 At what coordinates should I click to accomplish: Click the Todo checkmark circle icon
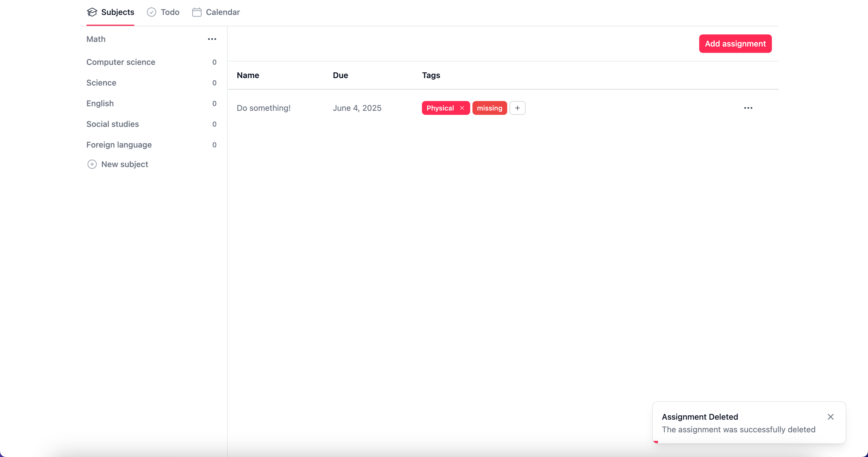pyautogui.click(x=151, y=12)
